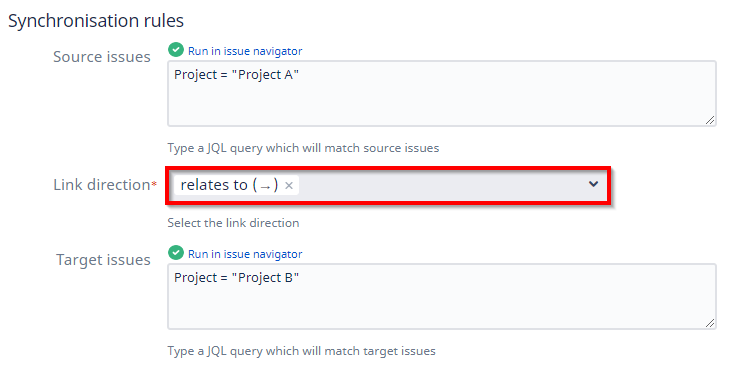This screenshot has height=373, width=747.
Task: Click the source textarea corner grip handle
Action: click(x=710, y=121)
